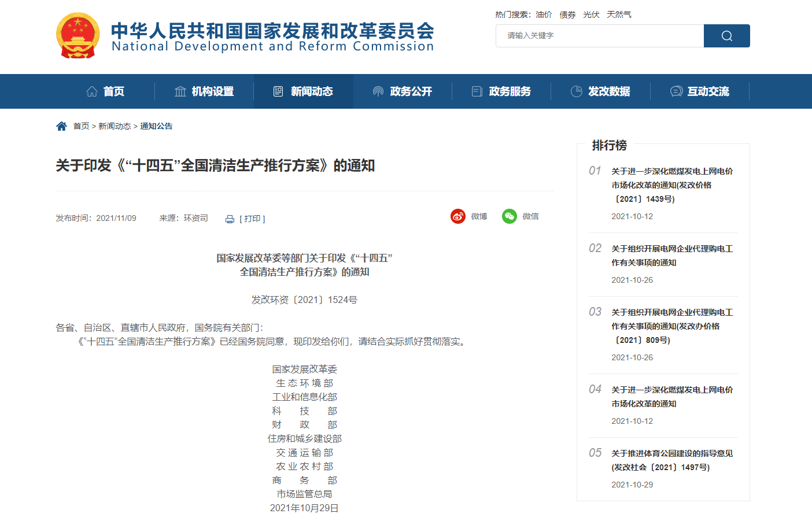The image size is (812, 521).
Task: Open 机构设置 navigation menu
Action: (204, 91)
